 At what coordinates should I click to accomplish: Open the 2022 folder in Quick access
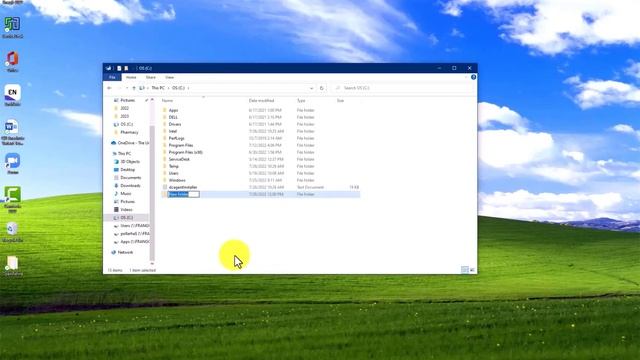coord(124,109)
